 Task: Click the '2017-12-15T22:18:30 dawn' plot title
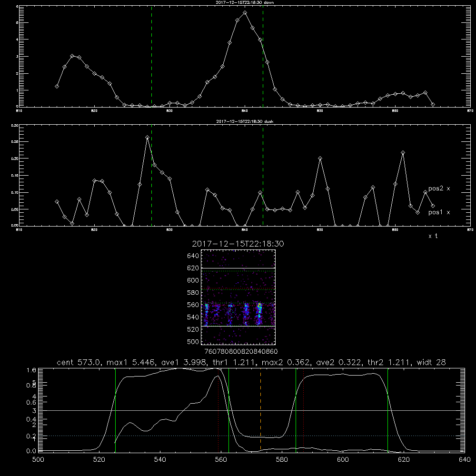[245, 2]
